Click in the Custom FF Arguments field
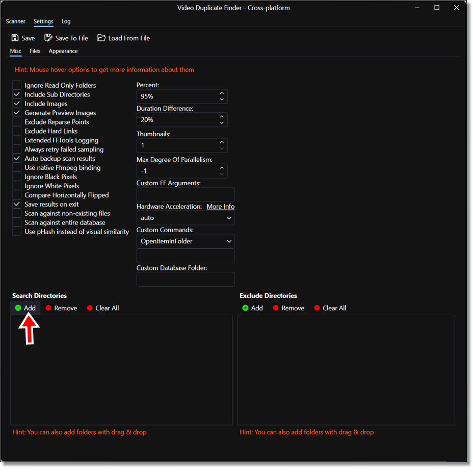 click(185, 194)
